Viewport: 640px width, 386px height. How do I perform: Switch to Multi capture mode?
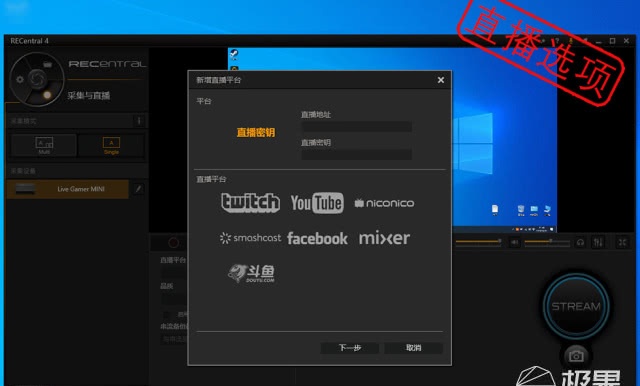(44, 145)
